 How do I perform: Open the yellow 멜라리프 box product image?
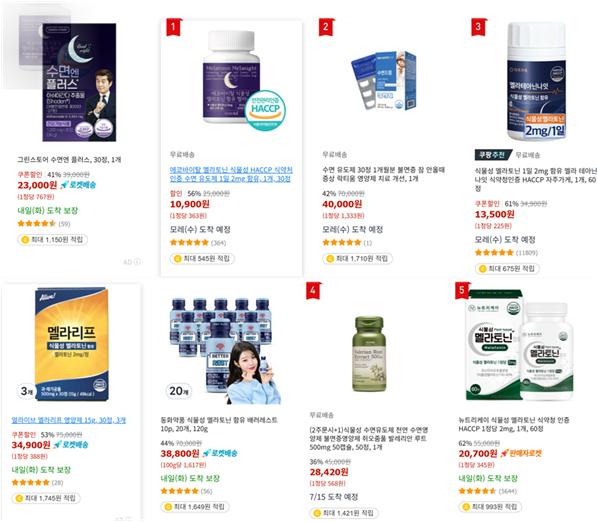71,344
